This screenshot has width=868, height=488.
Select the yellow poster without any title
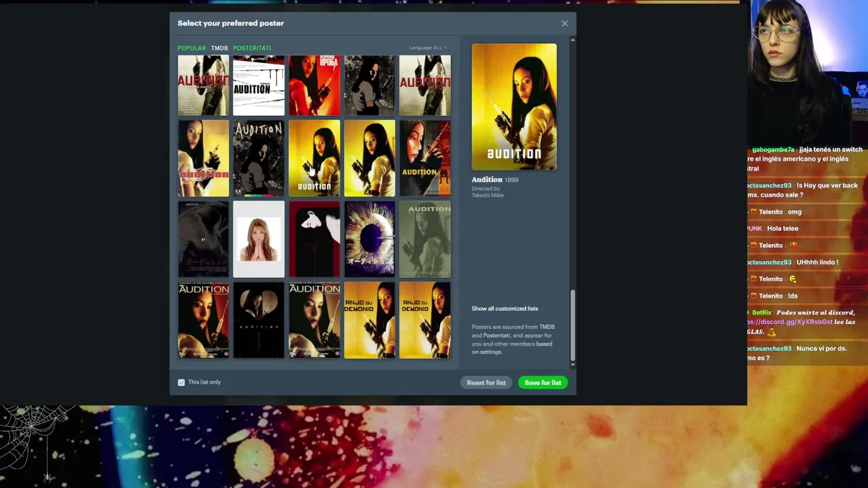pos(370,159)
